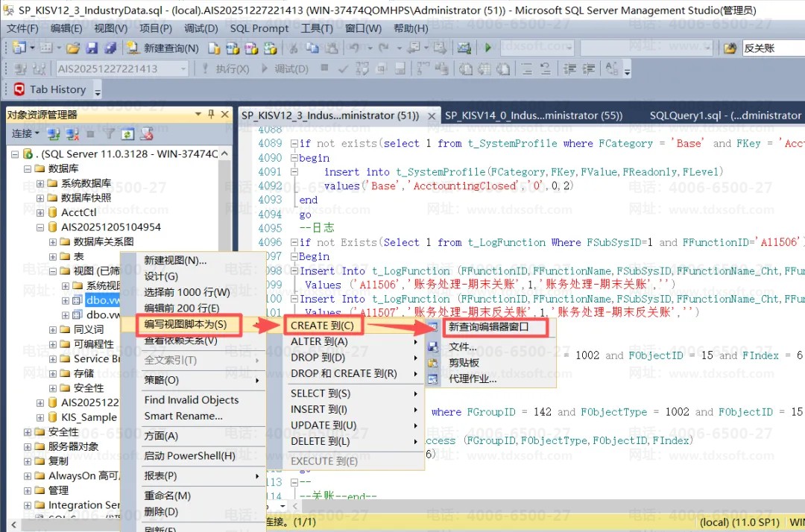
Task: Open the database selector AIS20251227221413 dropdown
Action: tap(183, 69)
